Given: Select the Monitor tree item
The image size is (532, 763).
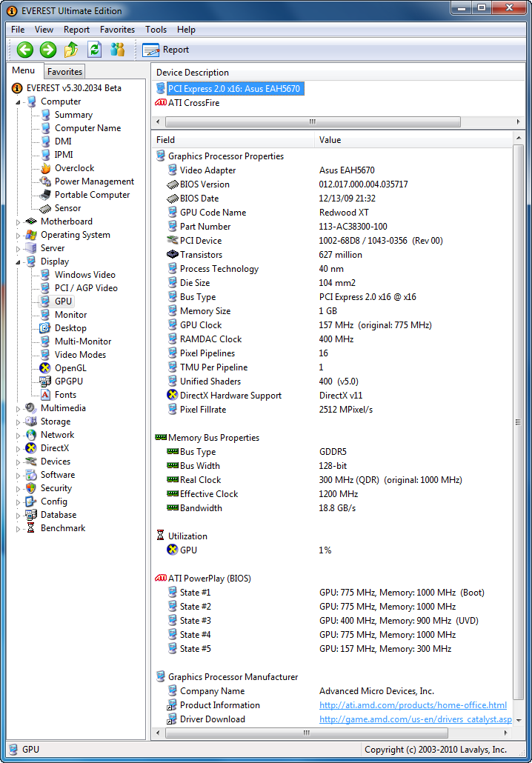Looking at the screenshot, I should [70, 315].
